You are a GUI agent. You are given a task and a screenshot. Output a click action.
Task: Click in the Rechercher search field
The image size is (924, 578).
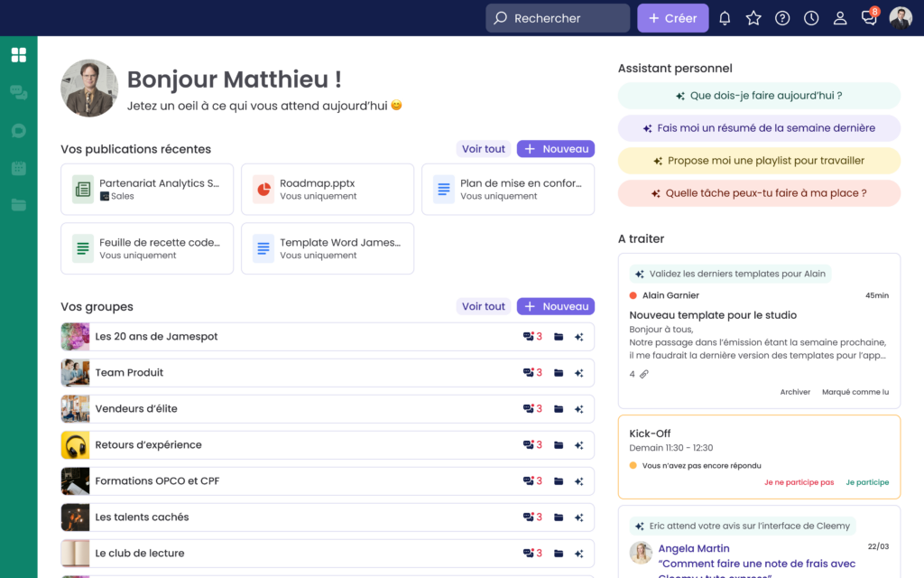tap(558, 18)
